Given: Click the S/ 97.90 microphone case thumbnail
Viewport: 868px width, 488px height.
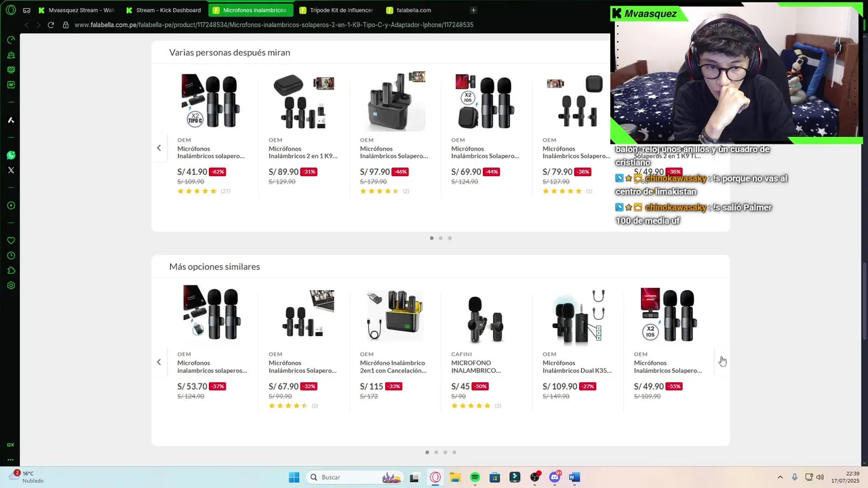Looking at the screenshot, I should coord(395,101).
